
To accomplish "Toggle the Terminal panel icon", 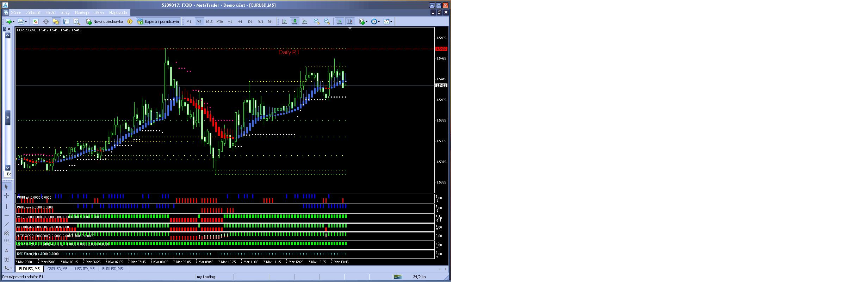I will (66, 21).
